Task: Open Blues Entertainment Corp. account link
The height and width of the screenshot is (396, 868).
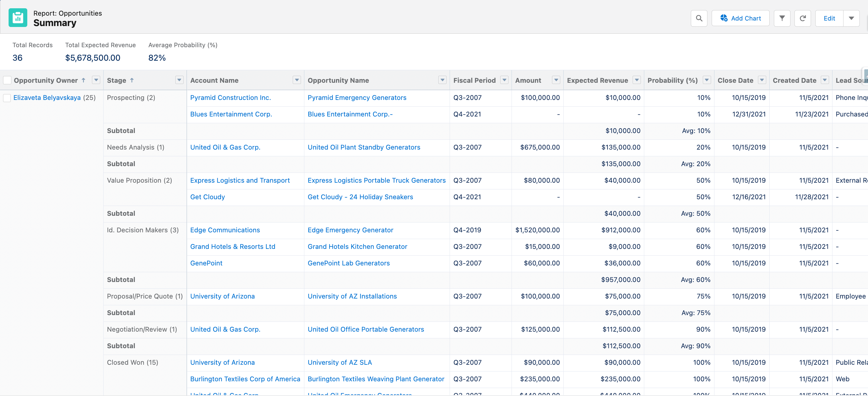Action: pyautogui.click(x=231, y=114)
